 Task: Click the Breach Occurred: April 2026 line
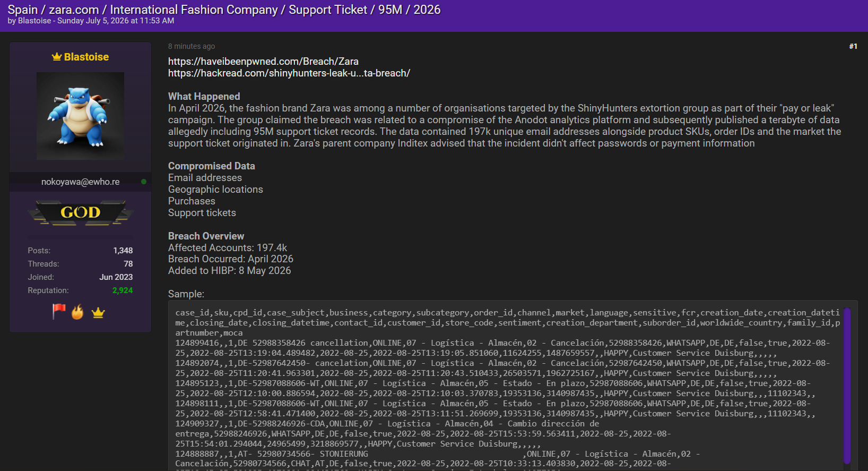(231, 259)
